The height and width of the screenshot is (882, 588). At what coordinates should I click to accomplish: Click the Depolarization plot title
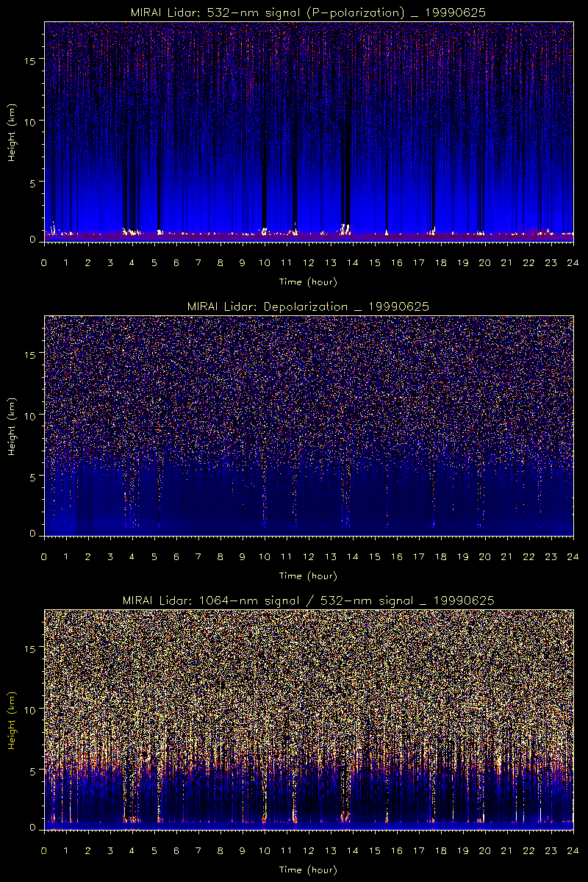[308, 306]
